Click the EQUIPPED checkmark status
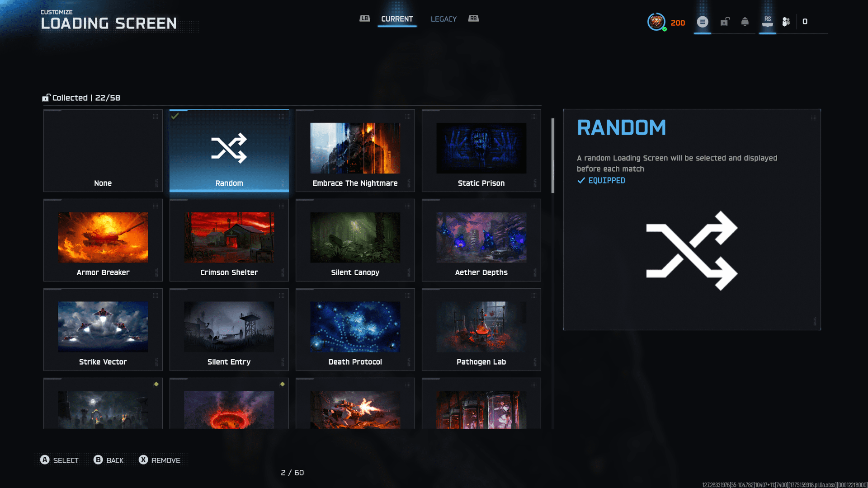 [x=601, y=180]
